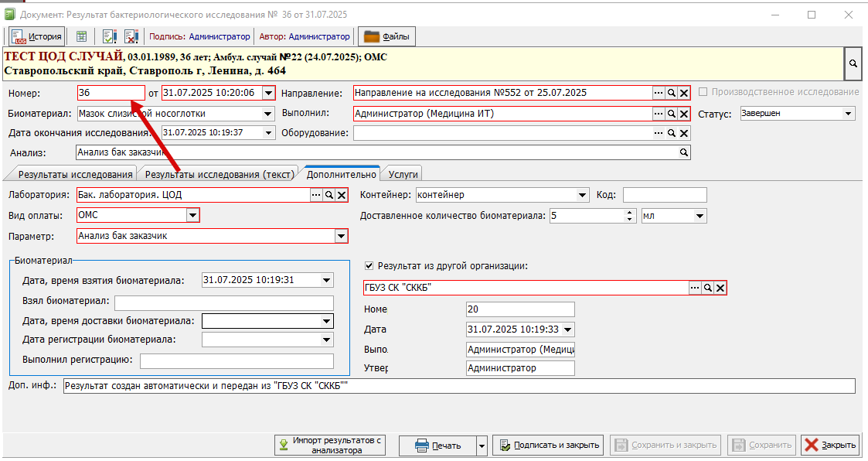Search the Выполнил field magnifier

[x=672, y=114]
